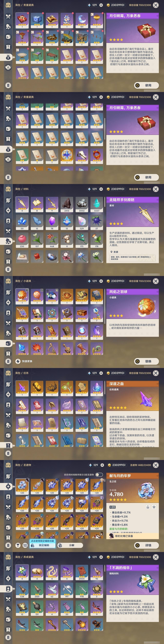Image resolution: width=164 pixels, height=644 pixels.
Task: Switch to the crossed-swords weapons tab on 材料 screen
Action: [x=8, y=200]
